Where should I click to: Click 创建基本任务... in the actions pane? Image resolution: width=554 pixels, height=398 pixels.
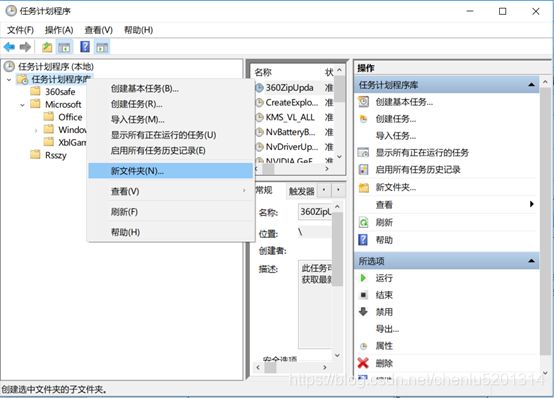pyautogui.click(x=404, y=102)
